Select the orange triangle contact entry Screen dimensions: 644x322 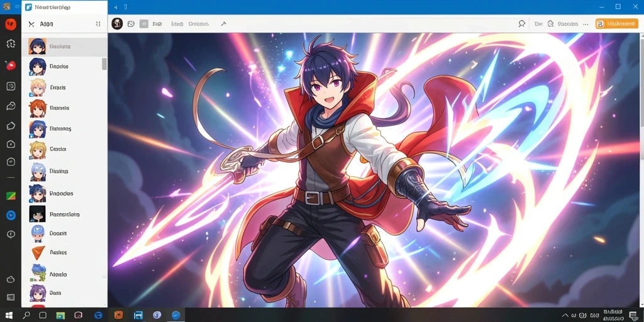coord(65,252)
